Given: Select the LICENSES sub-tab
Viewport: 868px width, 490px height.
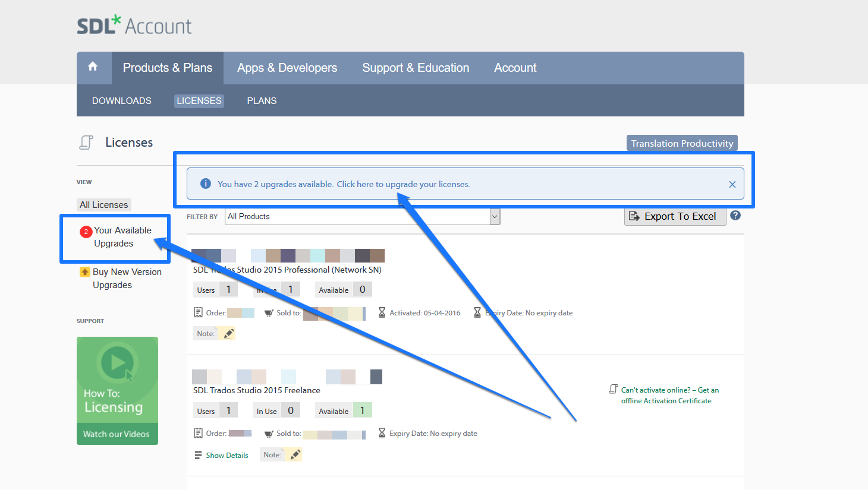Looking at the screenshot, I should coord(199,101).
